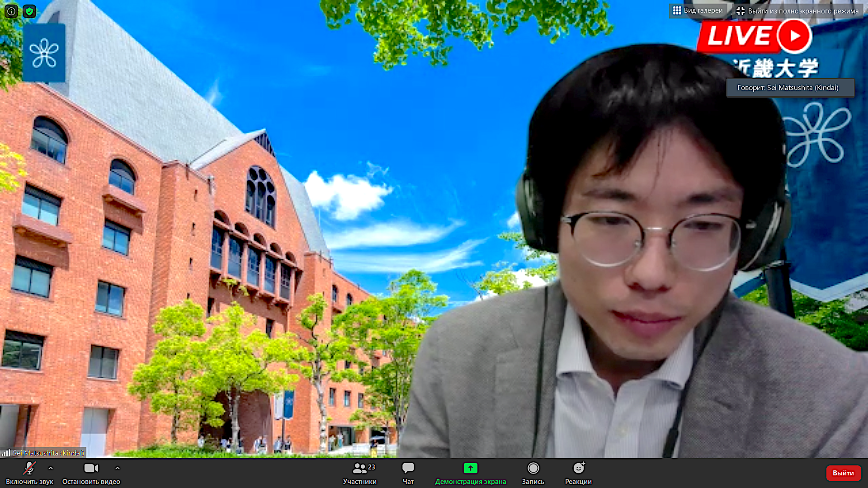Start recording with the record icon
The width and height of the screenshot is (868, 488).
pos(533,468)
